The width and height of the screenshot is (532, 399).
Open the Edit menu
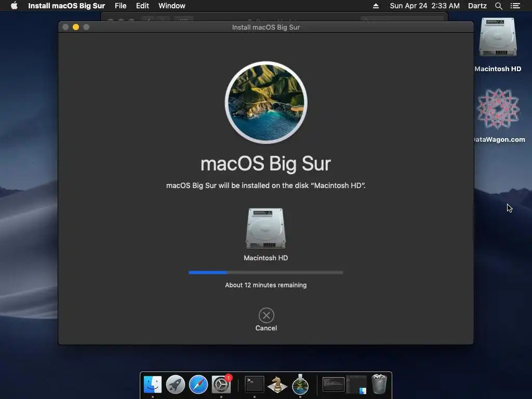coord(142,6)
